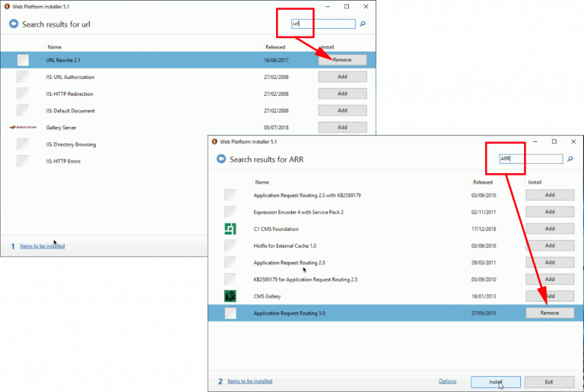Open the Options link
This screenshot has height=392, width=584.
447,381
